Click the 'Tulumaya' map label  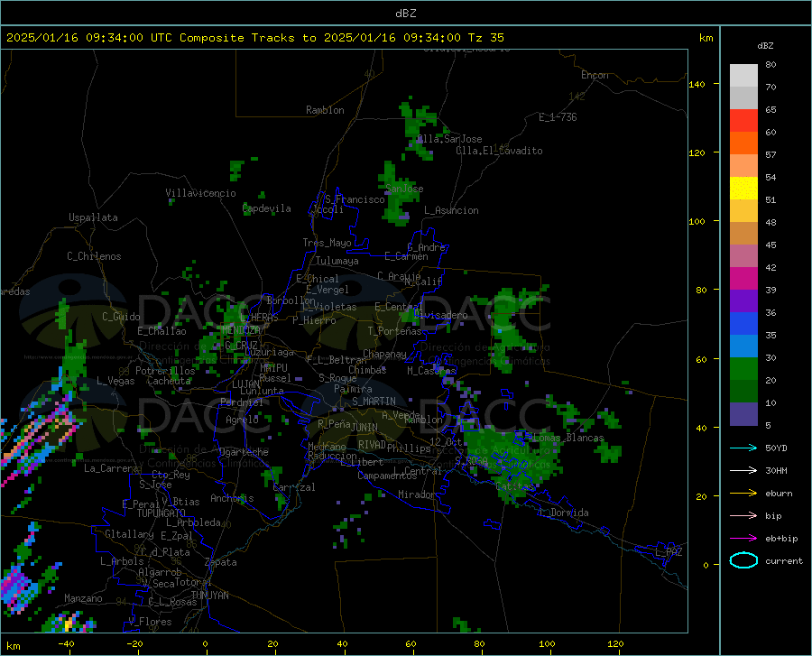tap(337, 261)
